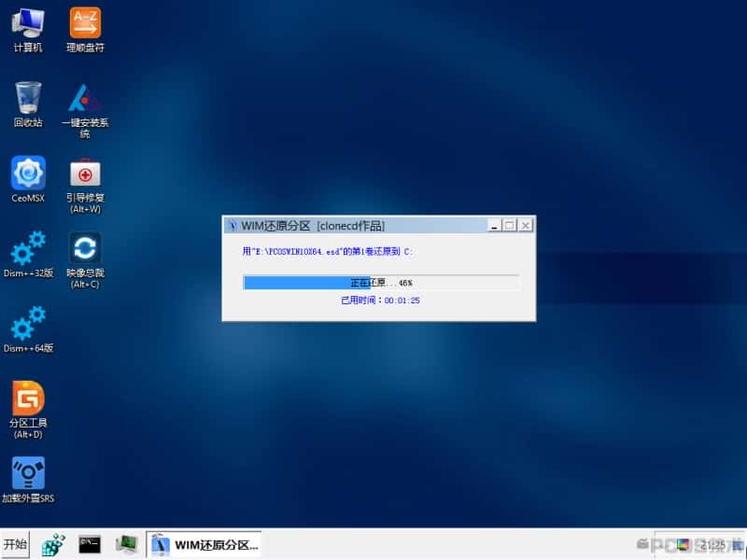Launch 映像总裁 (Alt+C) imaging tool

(x=85, y=260)
